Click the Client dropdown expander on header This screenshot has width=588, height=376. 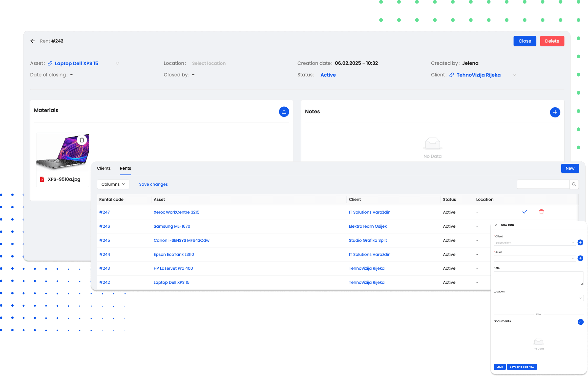point(515,75)
